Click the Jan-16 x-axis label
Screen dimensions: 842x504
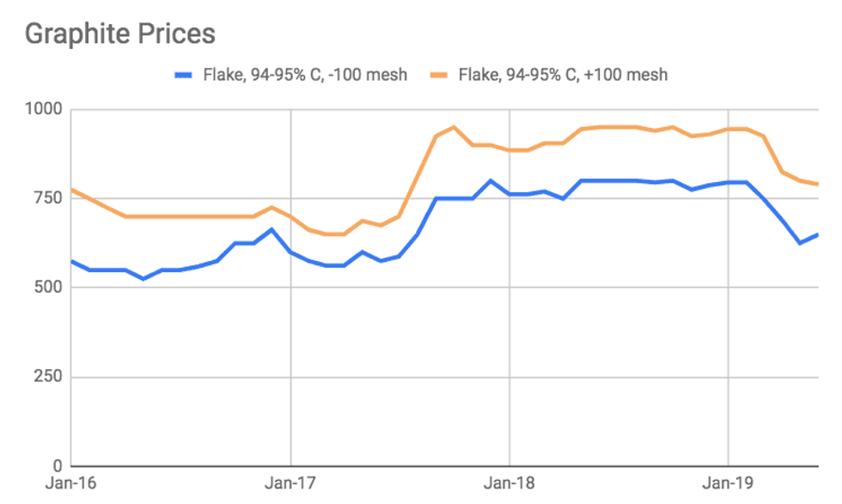coord(70,483)
